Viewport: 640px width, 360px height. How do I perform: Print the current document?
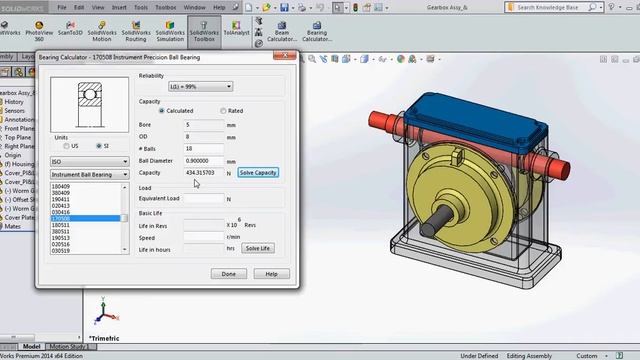click(302, 7)
